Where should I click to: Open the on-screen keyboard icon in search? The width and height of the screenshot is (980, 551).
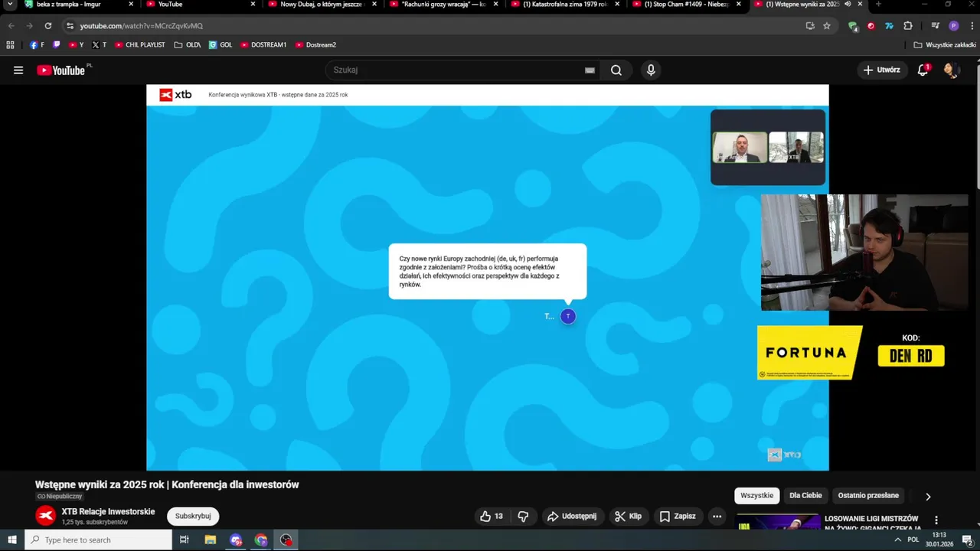(x=590, y=70)
